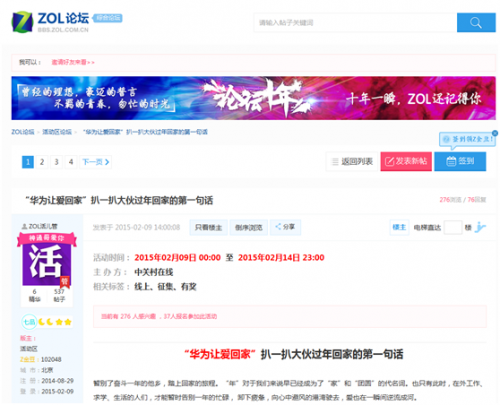500x405 pixels.
Task: Click the 楼主 floor badge
Action: coord(399,227)
